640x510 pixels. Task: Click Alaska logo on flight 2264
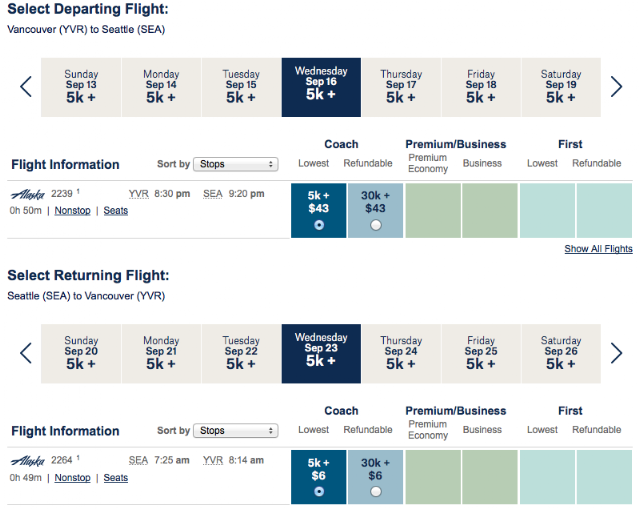point(28,461)
